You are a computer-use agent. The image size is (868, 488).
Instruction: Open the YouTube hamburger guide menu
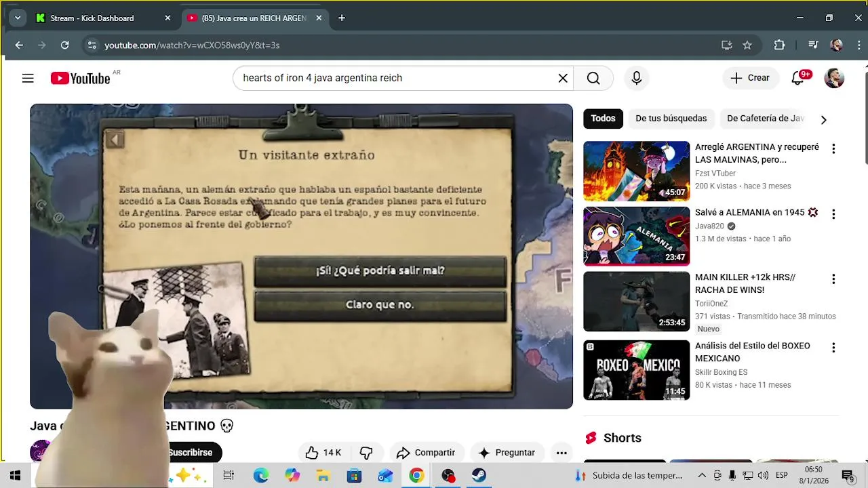click(x=28, y=78)
